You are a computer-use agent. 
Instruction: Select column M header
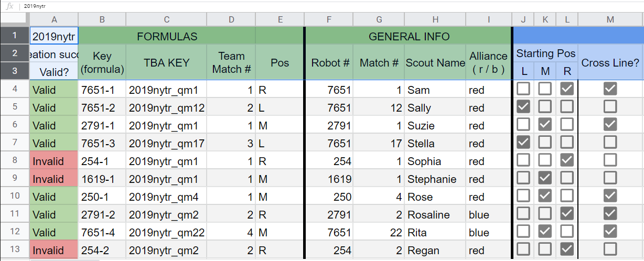point(610,19)
